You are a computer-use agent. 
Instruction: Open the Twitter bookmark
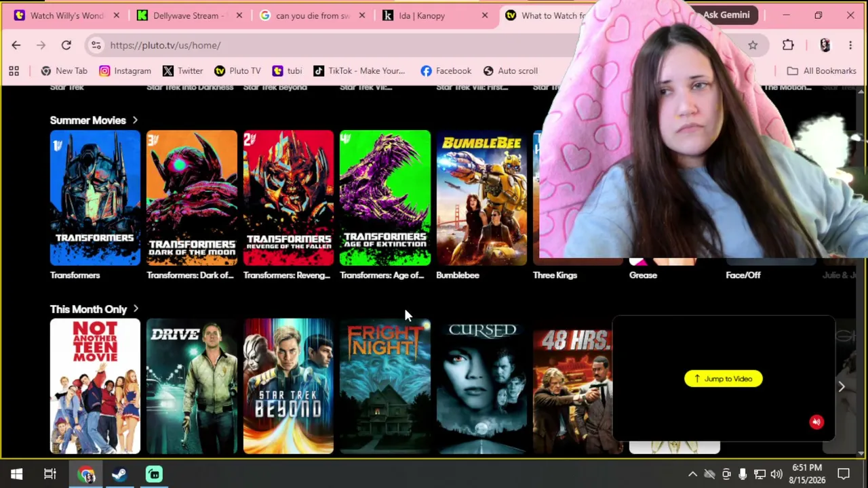point(182,70)
